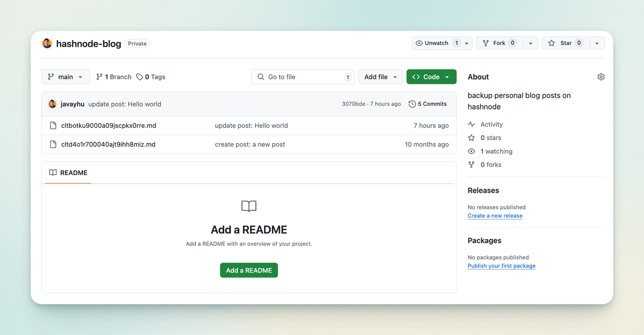Viewport: 644px width, 335px height.
Task: Click the repository owner avatar beside hashnode-blog
Action: [47, 43]
